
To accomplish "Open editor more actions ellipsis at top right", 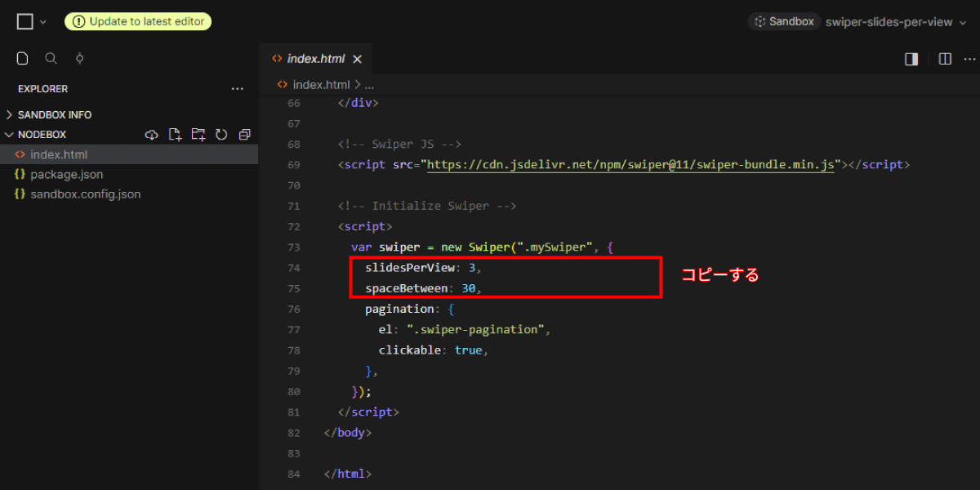I will (x=970, y=59).
